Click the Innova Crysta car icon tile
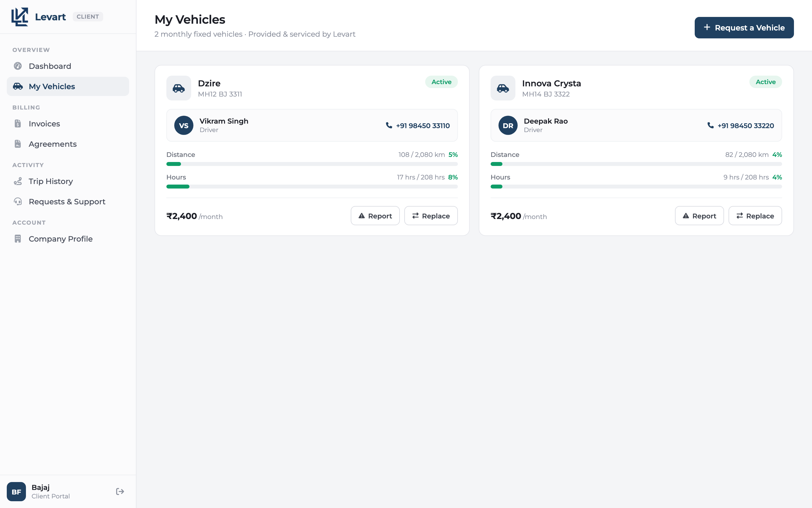The image size is (812, 508). click(x=503, y=88)
